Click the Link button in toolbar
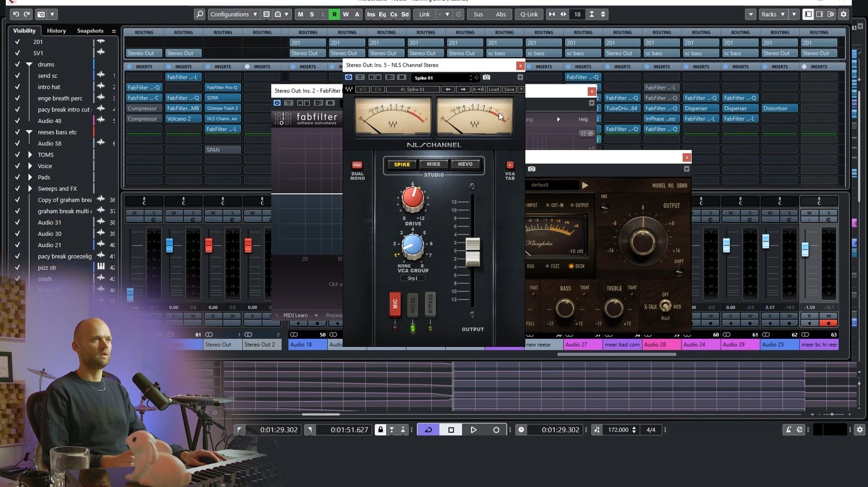The height and width of the screenshot is (487, 868). click(x=425, y=14)
